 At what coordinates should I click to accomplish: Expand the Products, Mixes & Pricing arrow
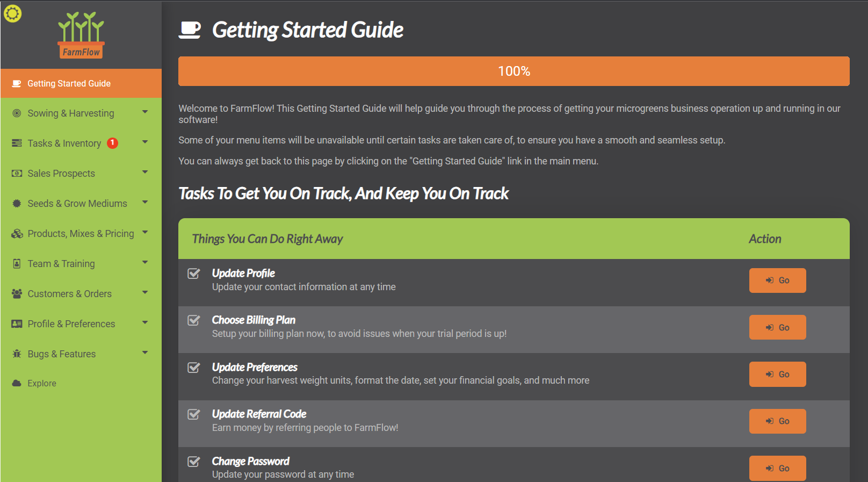point(145,233)
